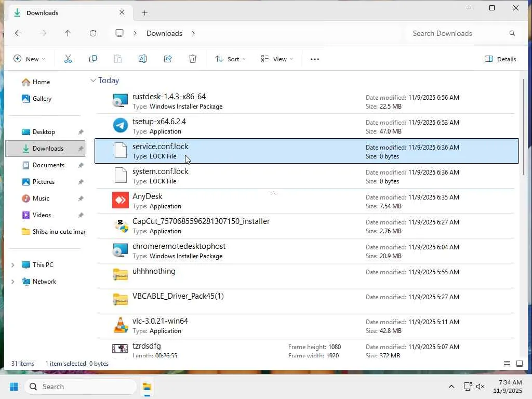Select vlc-3.0.21-win64 file name

[160, 321]
